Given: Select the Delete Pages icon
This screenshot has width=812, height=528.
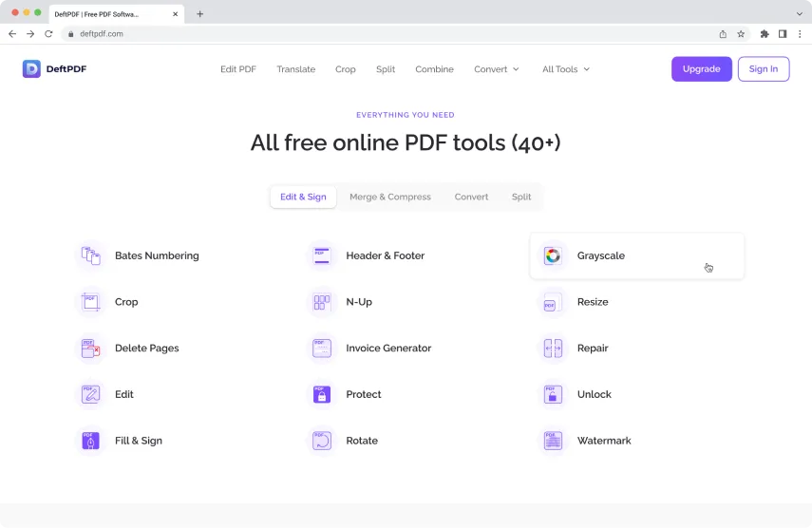Looking at the screenshot, I should 90,349.
